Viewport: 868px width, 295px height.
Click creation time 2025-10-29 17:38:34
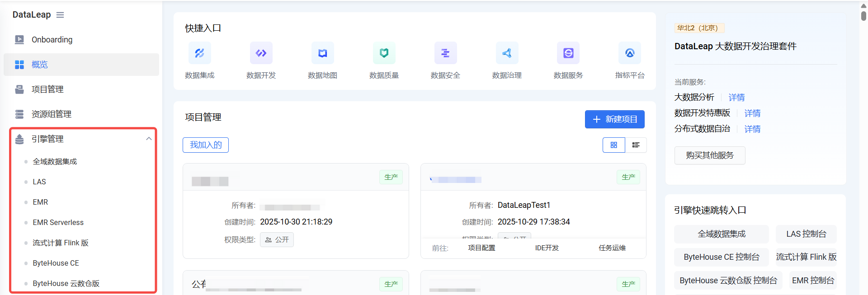click(534, 222)
